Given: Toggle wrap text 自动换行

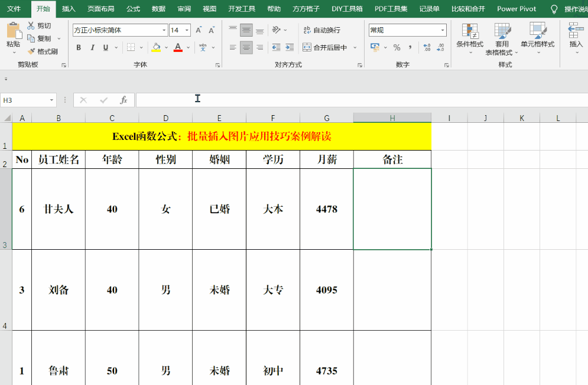Looking at the screenshot, I should (321, 30).
